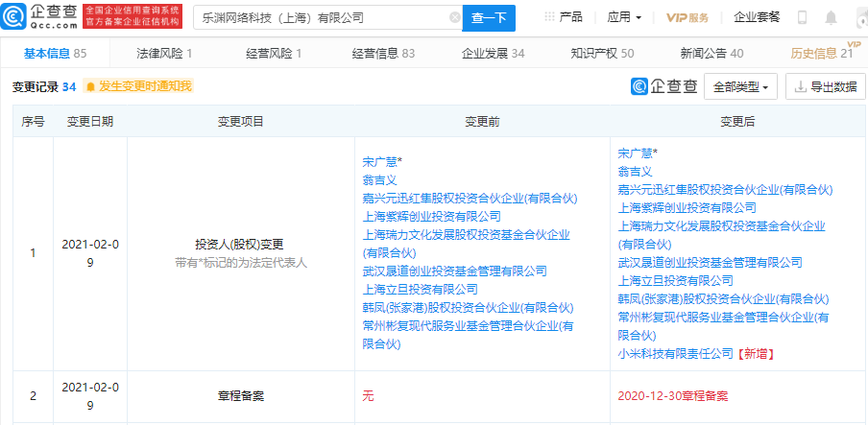Click the products grid icon

(x=549, y=17)
